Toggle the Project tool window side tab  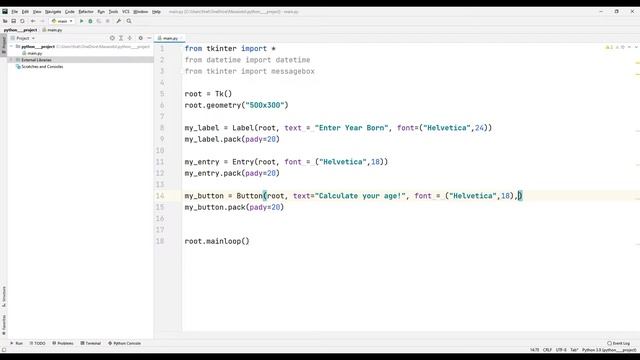pos(4,45)
